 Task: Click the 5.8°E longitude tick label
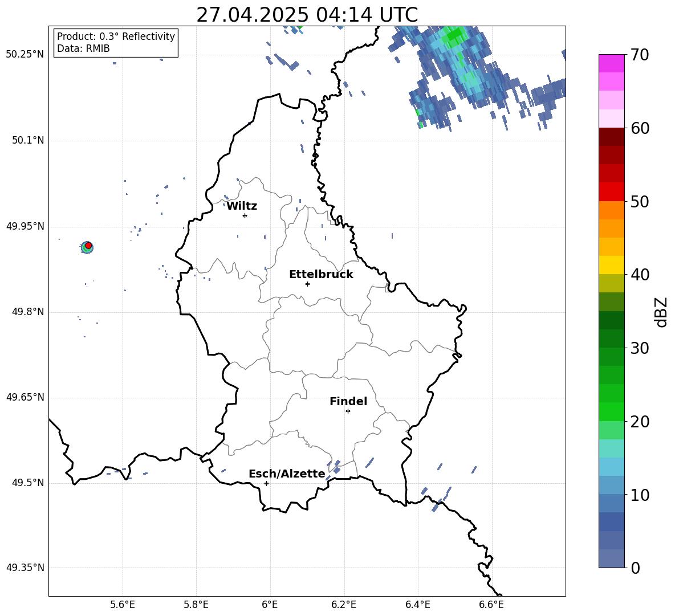[x=196, y=605]
